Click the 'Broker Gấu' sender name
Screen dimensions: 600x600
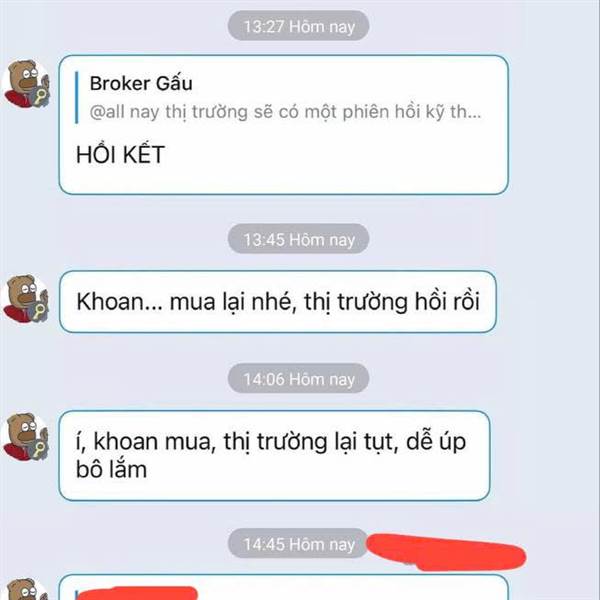pyautogui.click(x=141, y=83)
